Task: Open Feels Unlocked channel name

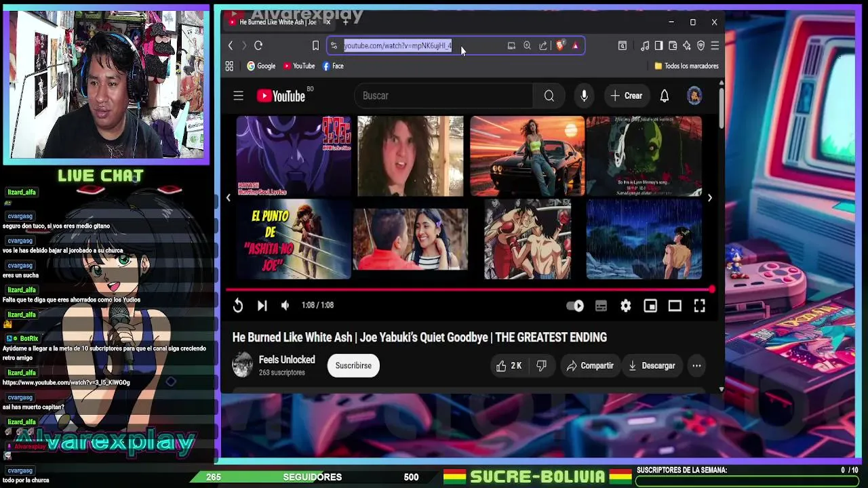Action: (287, 360)
